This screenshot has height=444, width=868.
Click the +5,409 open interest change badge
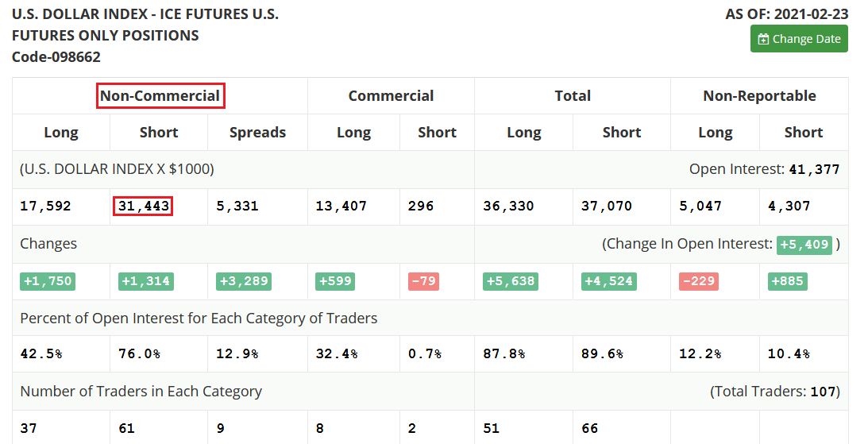804,244
